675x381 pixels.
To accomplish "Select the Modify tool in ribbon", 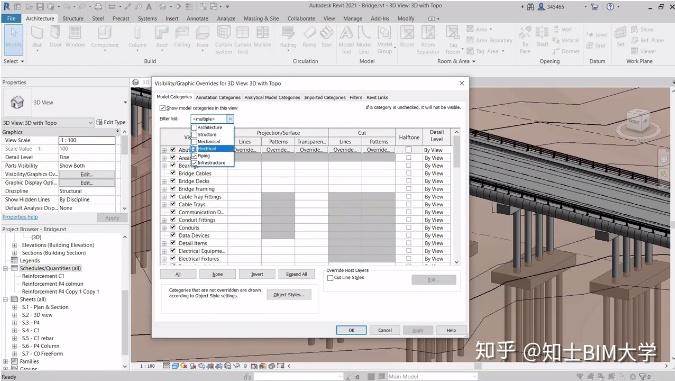I will coord(13,39).
